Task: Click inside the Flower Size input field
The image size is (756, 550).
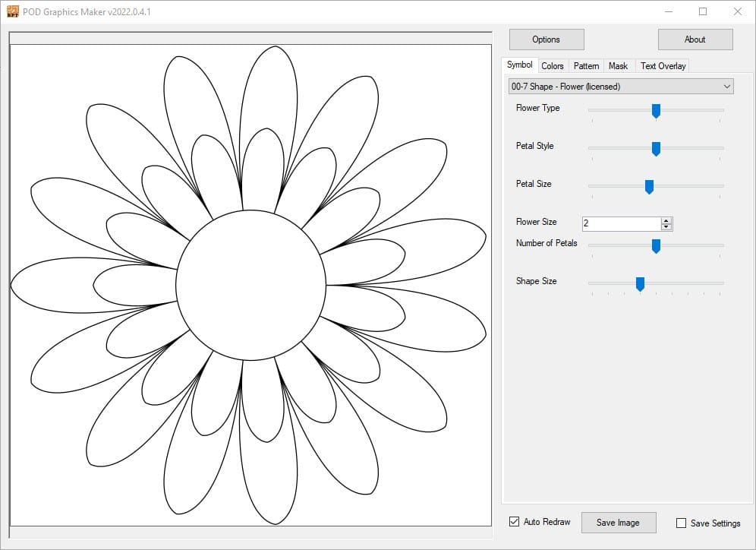Action: (620, 224)
